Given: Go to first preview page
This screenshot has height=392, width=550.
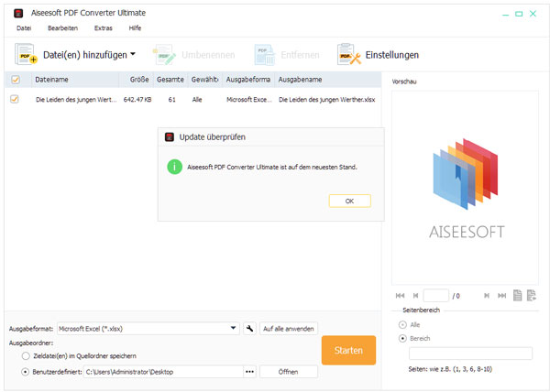Looking at the screenshot, I should pyautogui.click(x=400, y=296).
